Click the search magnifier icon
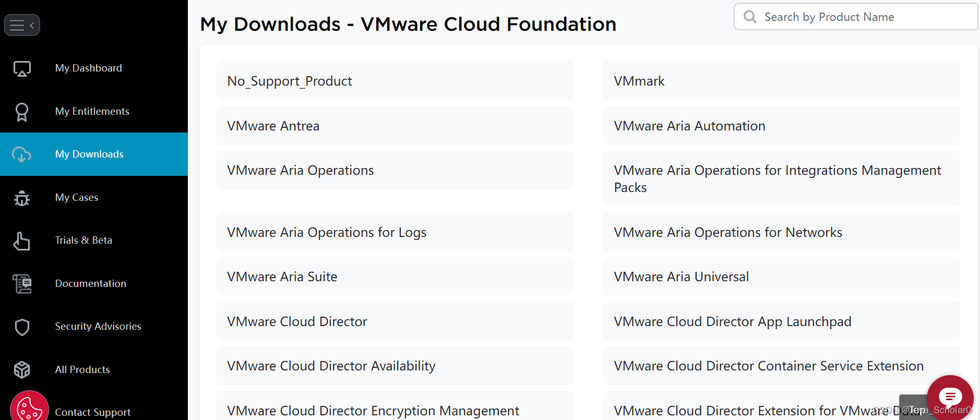This screenshot has width=980, height=420. [x=750, y=17]
